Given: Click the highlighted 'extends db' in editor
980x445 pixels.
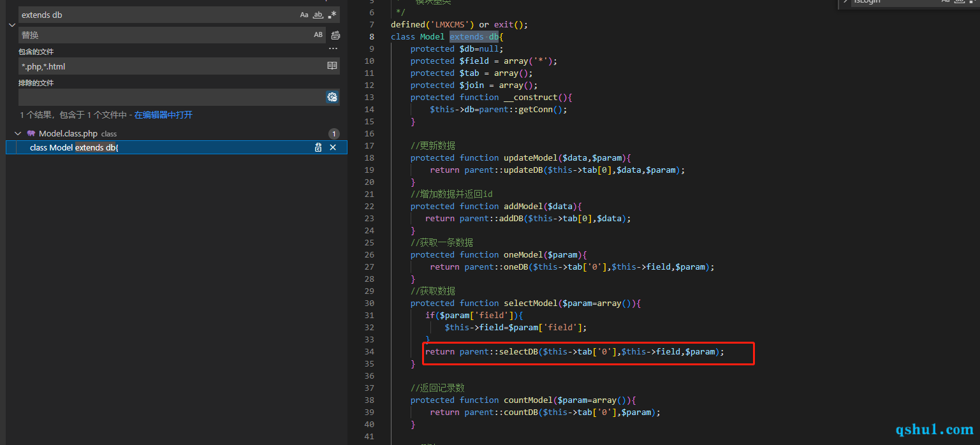Looking at the screenshot, I should tap(474, 37).
